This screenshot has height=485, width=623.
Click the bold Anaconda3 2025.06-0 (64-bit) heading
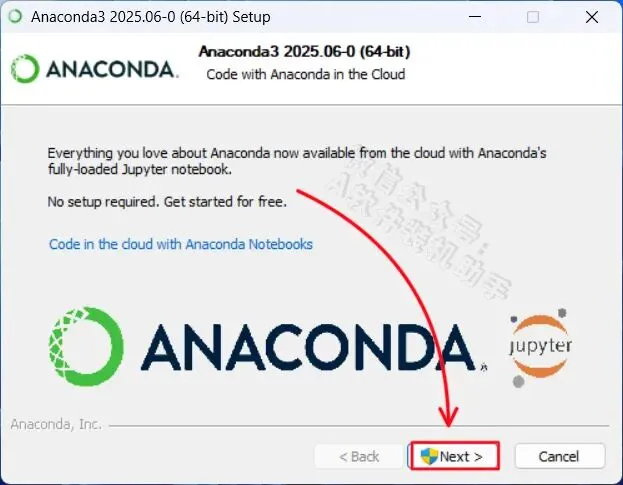click(304, 52)
